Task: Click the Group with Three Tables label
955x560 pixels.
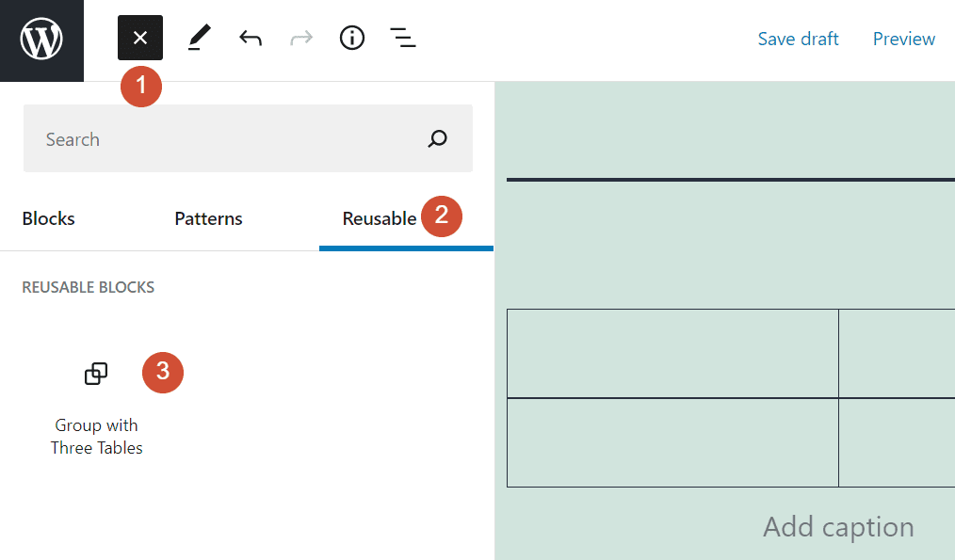Action: pyautogui.click(x=96, y=436)
